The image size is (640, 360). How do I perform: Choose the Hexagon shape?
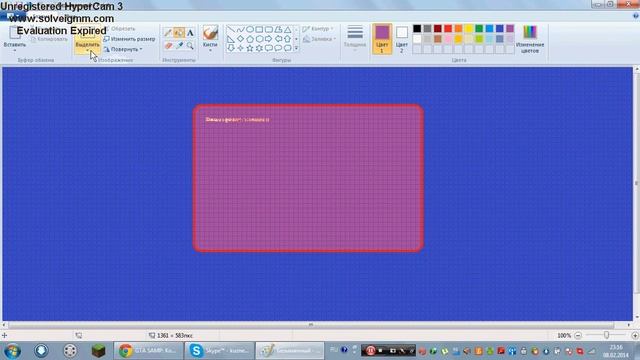pyautogui.click(x=259, y=39)
